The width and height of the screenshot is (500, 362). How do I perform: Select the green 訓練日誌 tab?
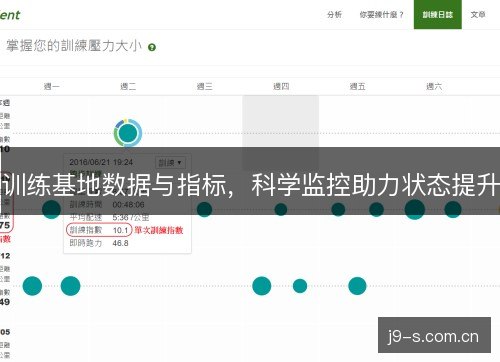pos(438,15)
